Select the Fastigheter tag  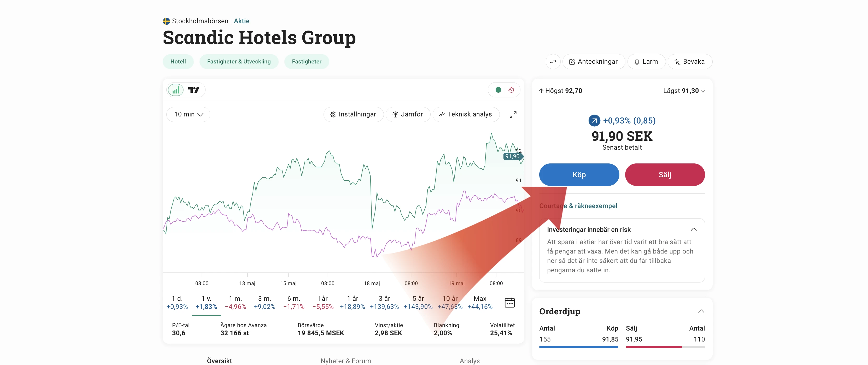coord(307,62)
